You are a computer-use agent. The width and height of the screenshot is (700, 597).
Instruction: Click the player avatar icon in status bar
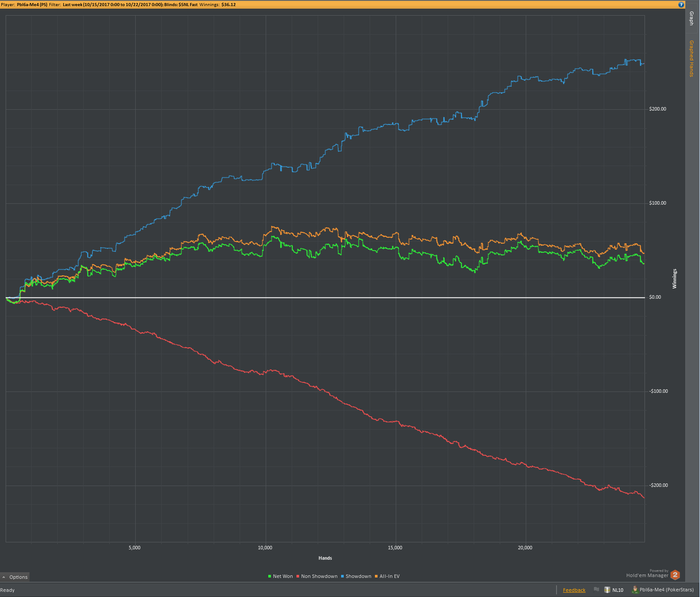(x=635, y=589)
